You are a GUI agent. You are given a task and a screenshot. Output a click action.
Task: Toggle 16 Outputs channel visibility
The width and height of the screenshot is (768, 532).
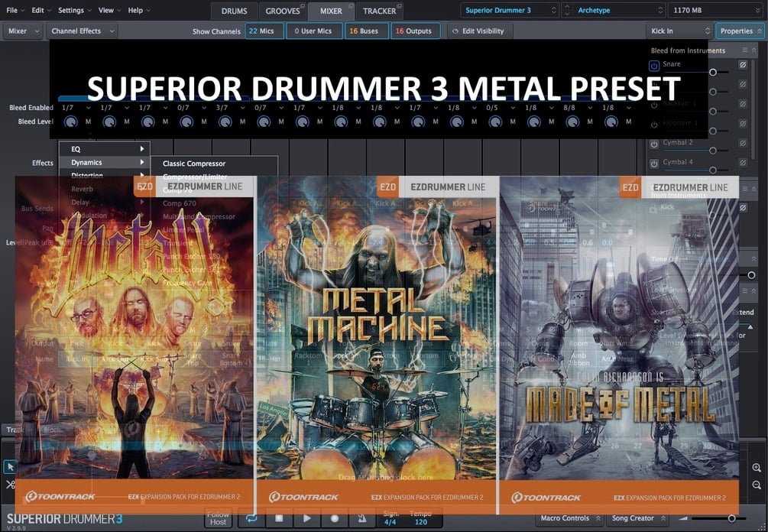[x=416, y=31]
